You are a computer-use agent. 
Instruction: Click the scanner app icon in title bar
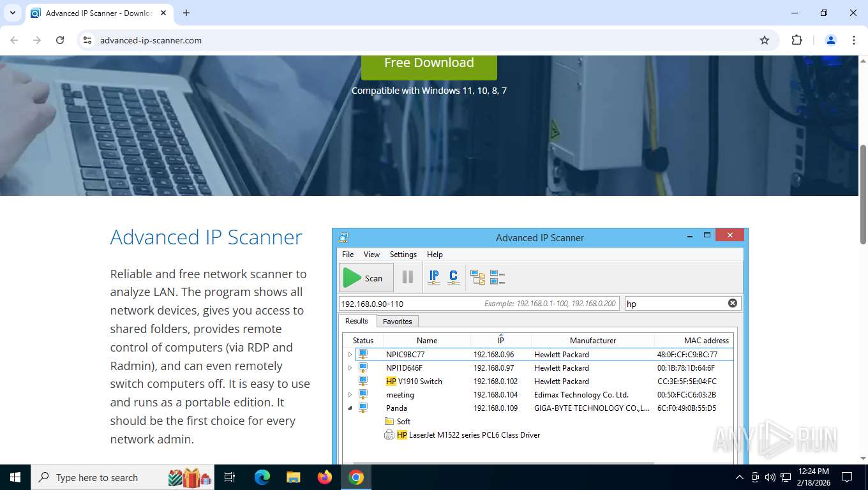[344, 237]
